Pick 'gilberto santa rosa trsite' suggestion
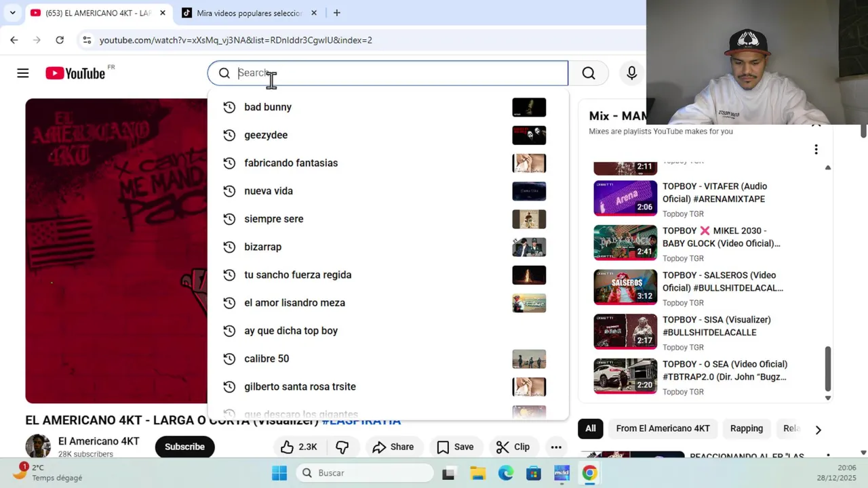This screenshot has width=868, height=488. pos(388,386)
